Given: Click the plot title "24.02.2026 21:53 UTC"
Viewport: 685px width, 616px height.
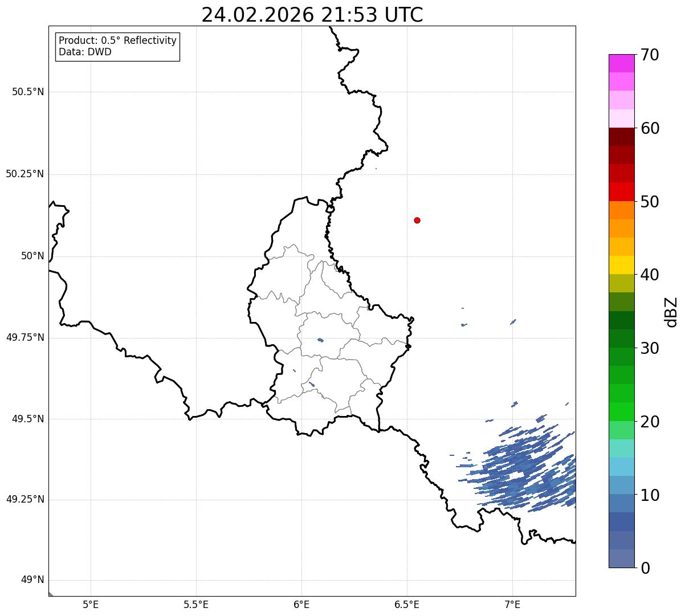Looking at the screenshot, I should coord(312,15).
